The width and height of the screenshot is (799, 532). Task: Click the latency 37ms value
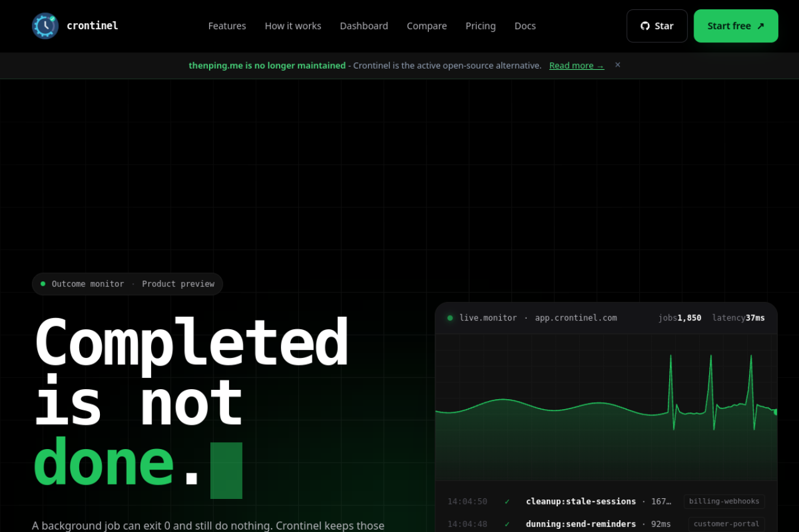pos(738,318)
